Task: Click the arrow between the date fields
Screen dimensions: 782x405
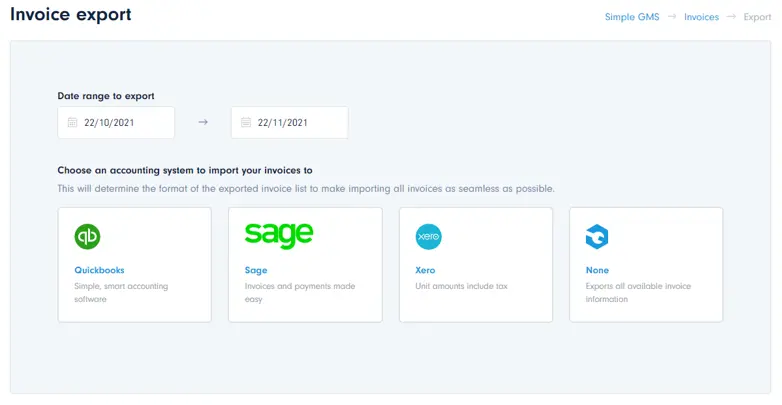Action: click(203, 123)
